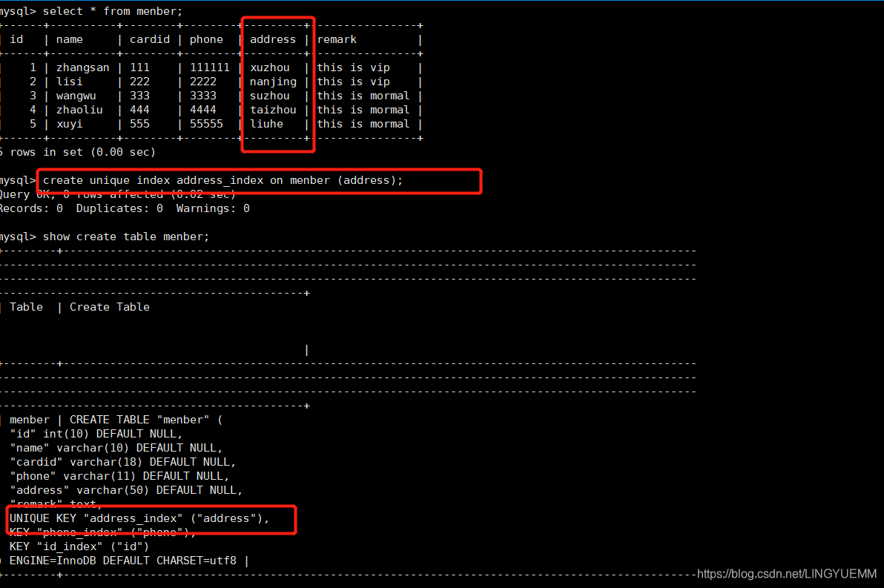Screen dimensions: 884x588
Task: Click phone value '4444'
Action: coord(203,110)
